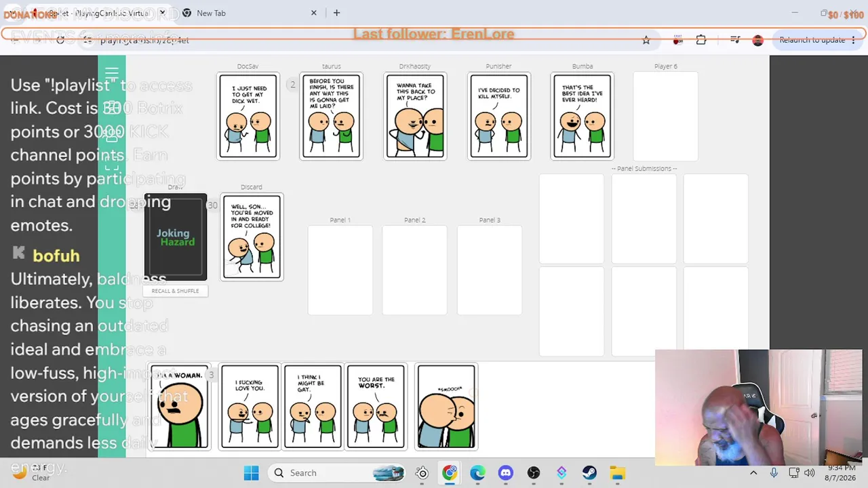868x488 pixels.
Task: Open Discord from the taskbar
Action: [x=505, y=473]
